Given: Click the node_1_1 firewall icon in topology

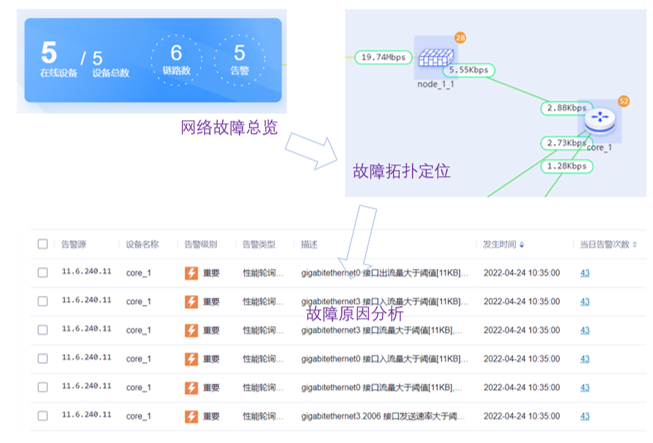Looking at the screenshot, I should [x=436, y=57].
